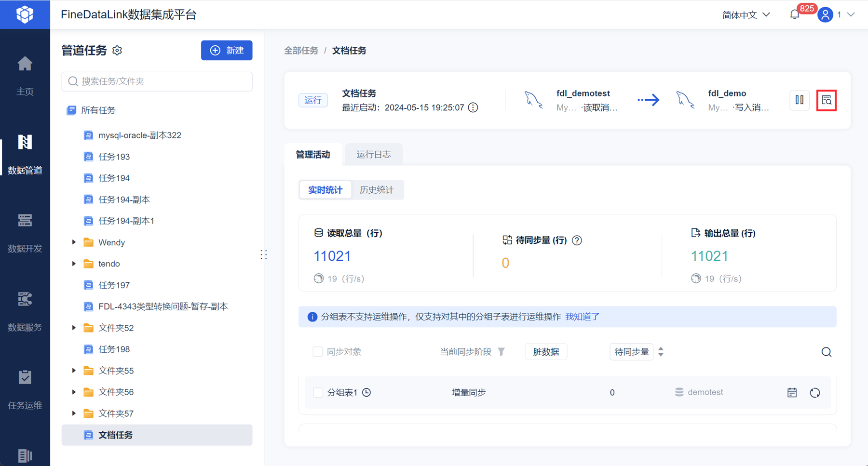Click the calendar icon on 分组表1 row
This screenshot has height=466, width=868.
792,393
